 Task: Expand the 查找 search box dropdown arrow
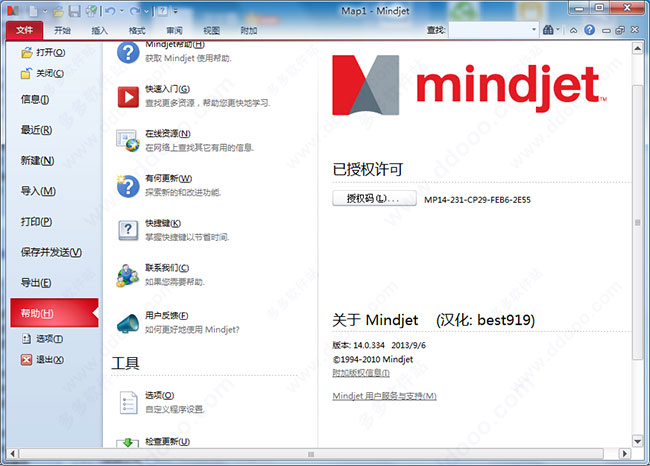tap(534, 30)
